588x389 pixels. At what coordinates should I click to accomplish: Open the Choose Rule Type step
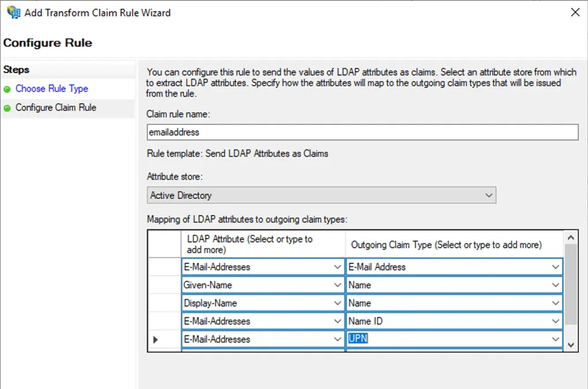51,89
